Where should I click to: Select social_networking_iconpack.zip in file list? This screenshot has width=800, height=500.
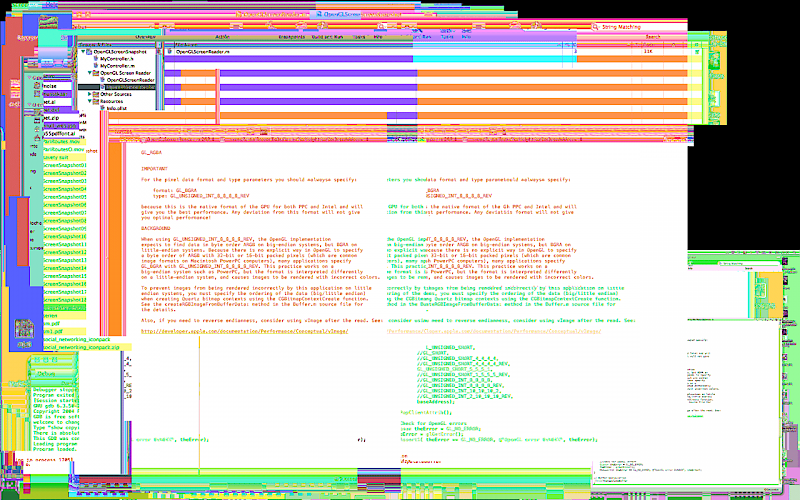click(80, 347)
